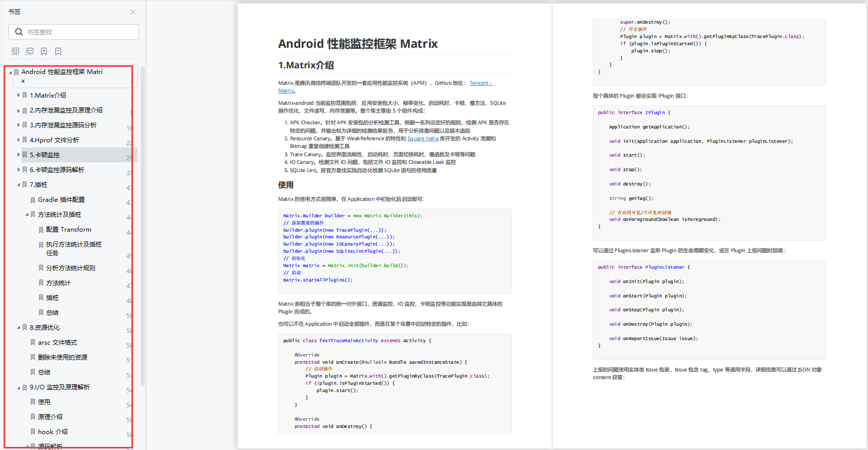Expand the 1.Matrix介绍 bookmark node
Viewport: 868px width, 450px height.
pos(18,95)
